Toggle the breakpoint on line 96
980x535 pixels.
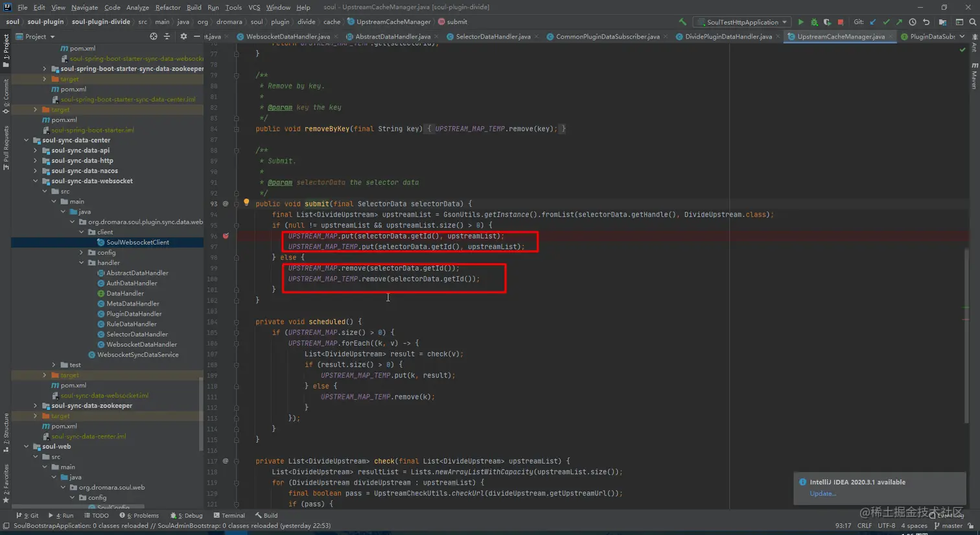coord(226,236)
